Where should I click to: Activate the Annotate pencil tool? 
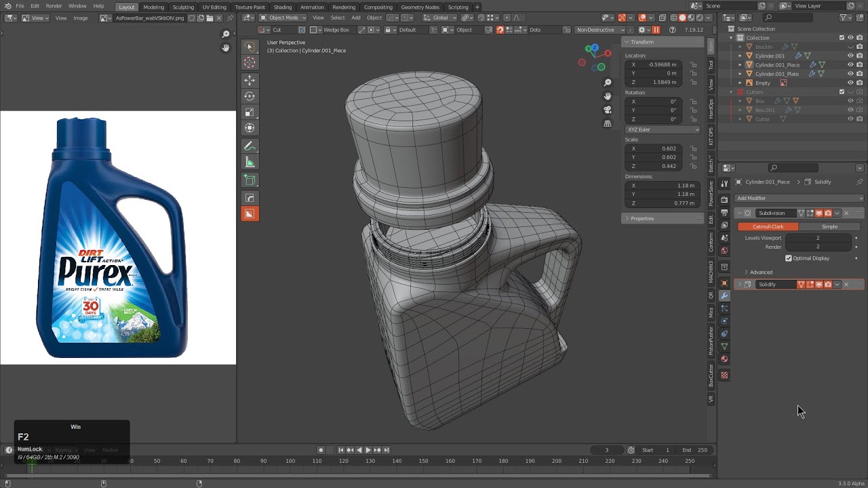click(x=250, y=146)
